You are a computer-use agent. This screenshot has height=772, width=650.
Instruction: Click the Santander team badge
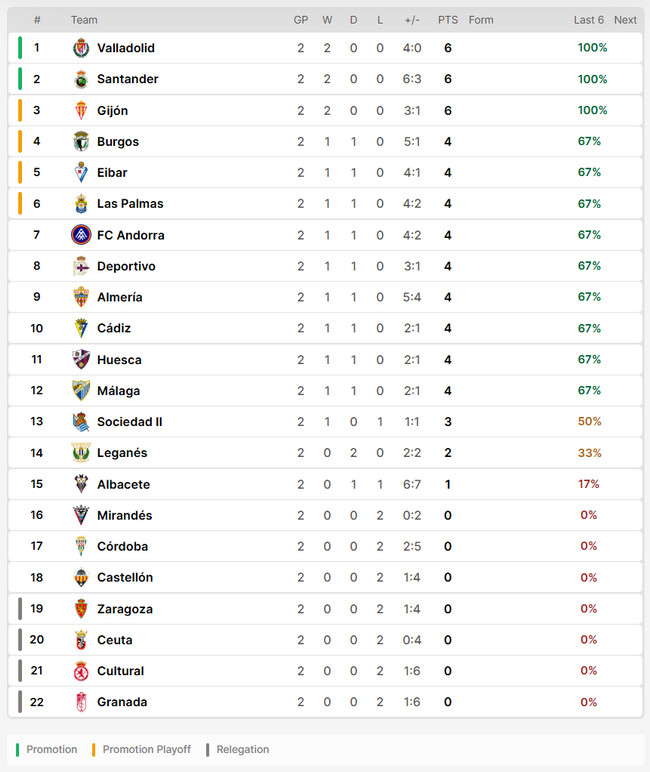(81, 79)
